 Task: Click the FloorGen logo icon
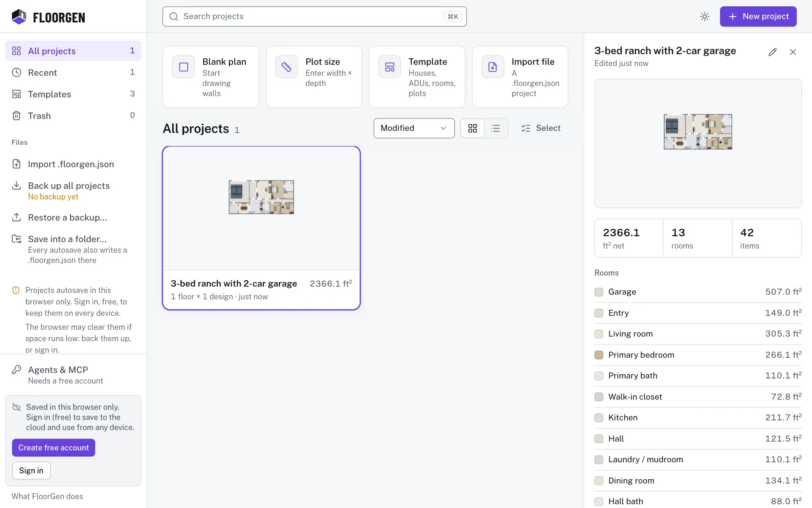[19, 17]
